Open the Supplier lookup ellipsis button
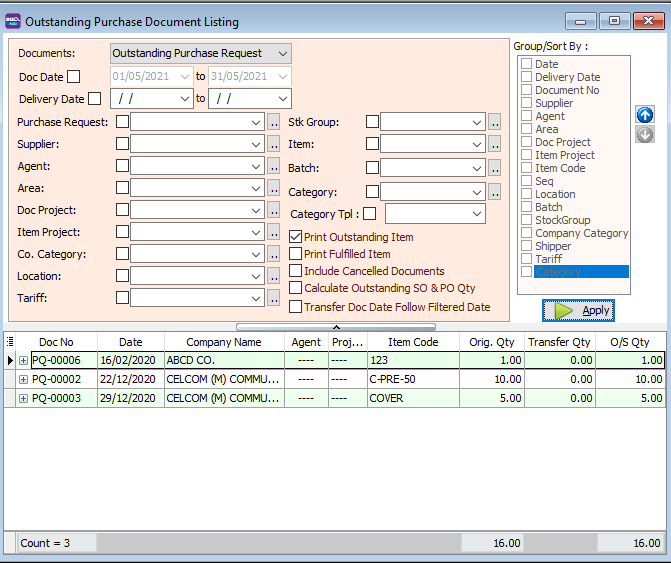 273,144
